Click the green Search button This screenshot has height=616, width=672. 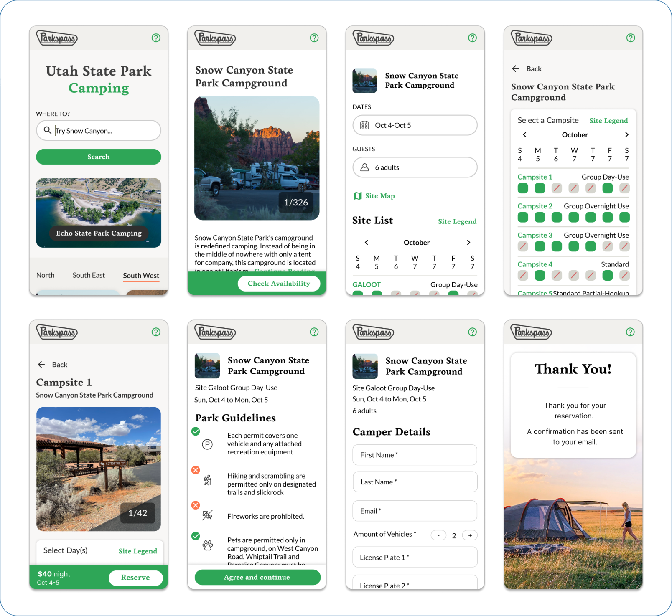click(99, 157)
